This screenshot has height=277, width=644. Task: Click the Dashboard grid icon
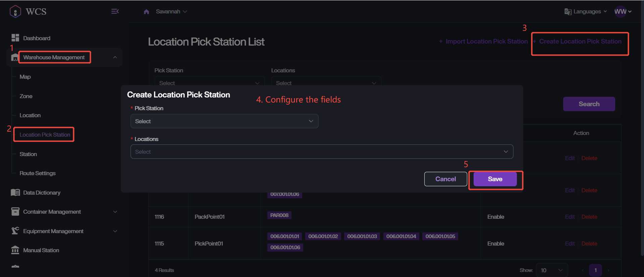pyautogui.click(x=15, y=38)
